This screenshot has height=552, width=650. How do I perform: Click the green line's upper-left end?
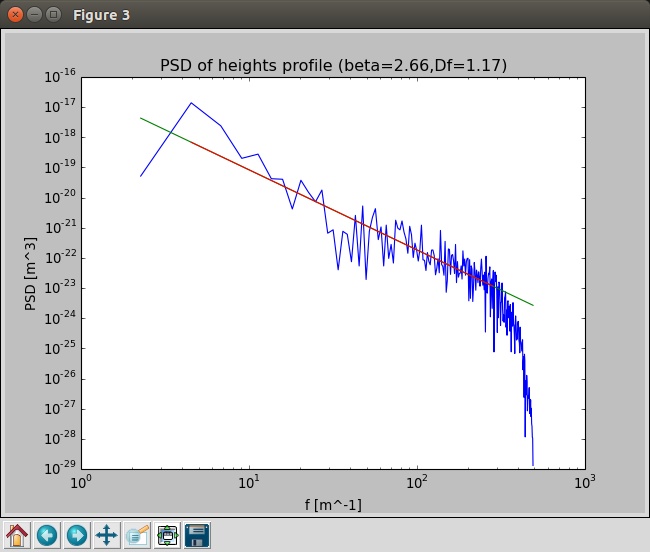pos(142,119)
